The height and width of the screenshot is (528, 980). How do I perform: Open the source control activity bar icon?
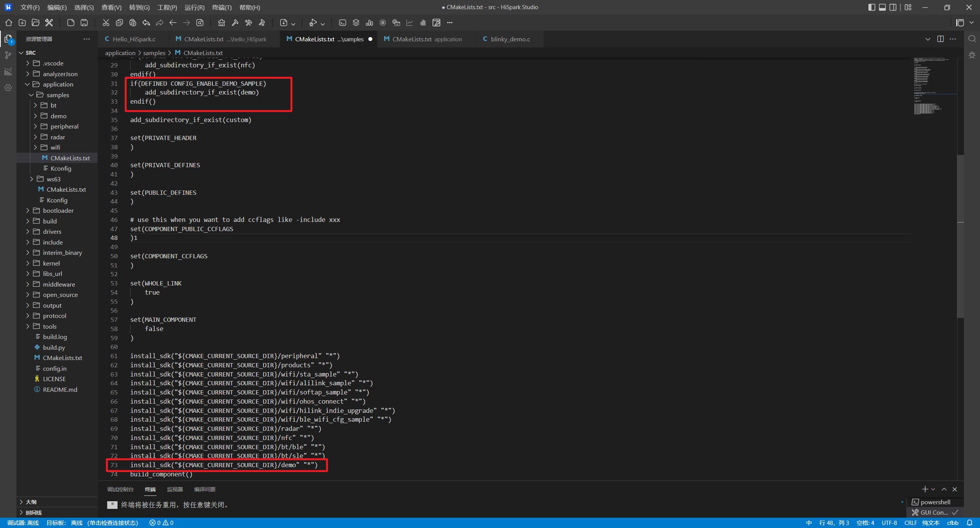[x=8, y=55]
